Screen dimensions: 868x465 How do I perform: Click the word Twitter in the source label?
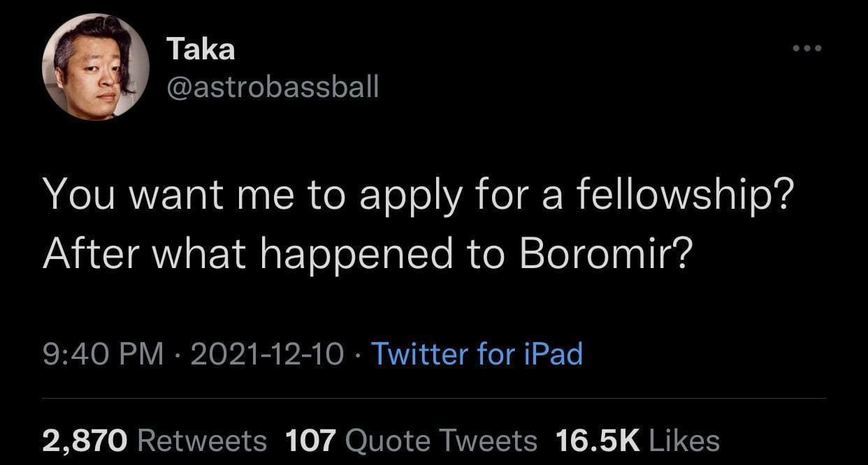(x=420, y=354)
